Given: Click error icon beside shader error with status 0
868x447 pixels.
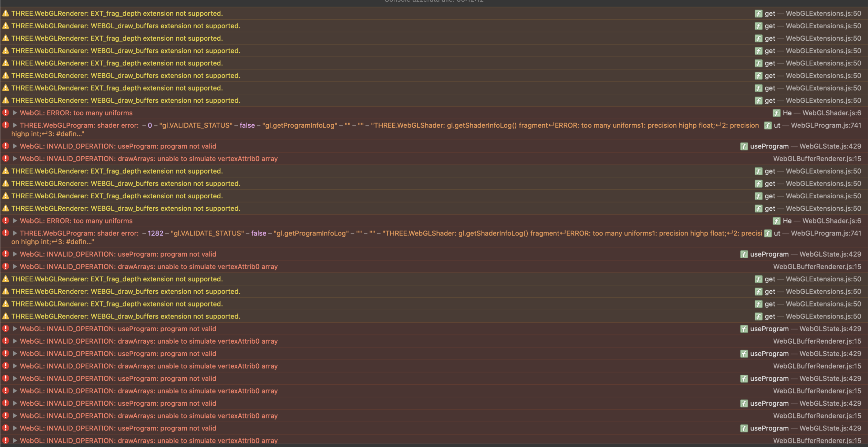Looking at the screenshot, I should [x=6, y=125].
